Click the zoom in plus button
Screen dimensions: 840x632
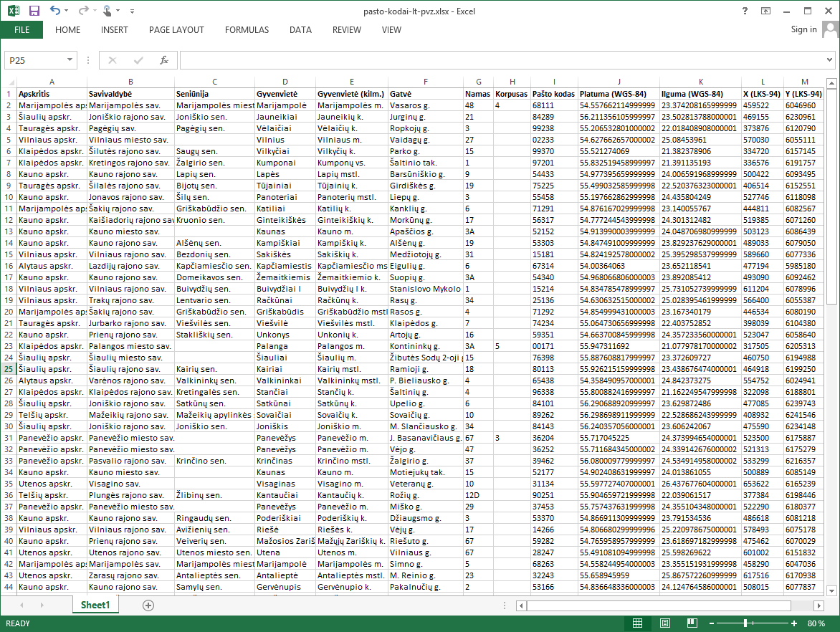pos(794,623)
